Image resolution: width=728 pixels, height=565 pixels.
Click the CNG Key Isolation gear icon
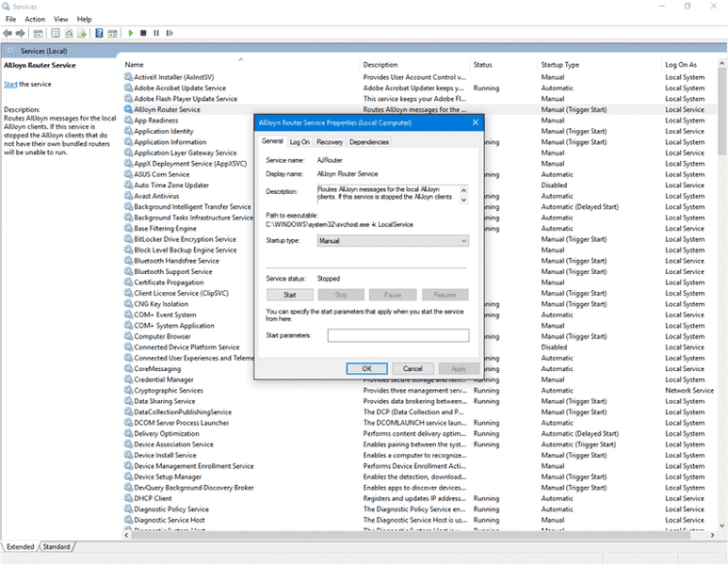[128, 303]
